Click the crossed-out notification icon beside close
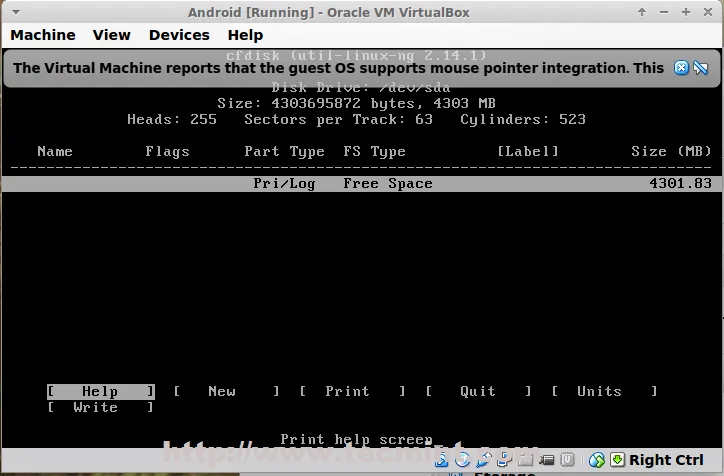 click(702, 68)
